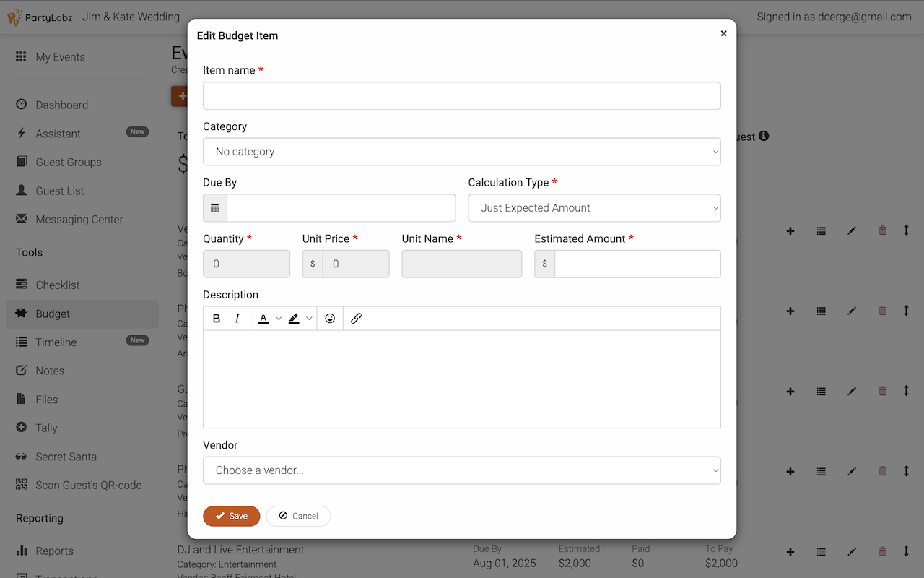The width and height of the screenshot is (924, 578).
Task: Click calendar icon beside Due By field
Action: coord(215,208)
